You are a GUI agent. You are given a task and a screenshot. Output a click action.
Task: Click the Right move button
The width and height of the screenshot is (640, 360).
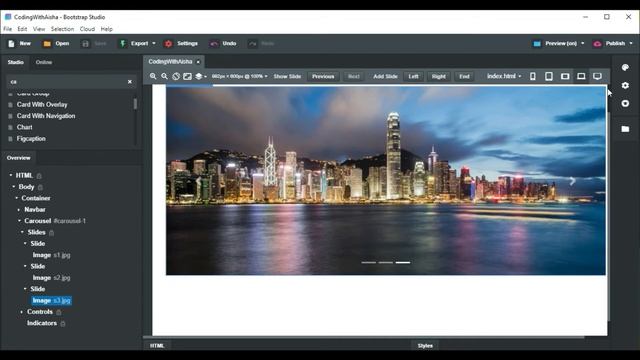point(439,76)
